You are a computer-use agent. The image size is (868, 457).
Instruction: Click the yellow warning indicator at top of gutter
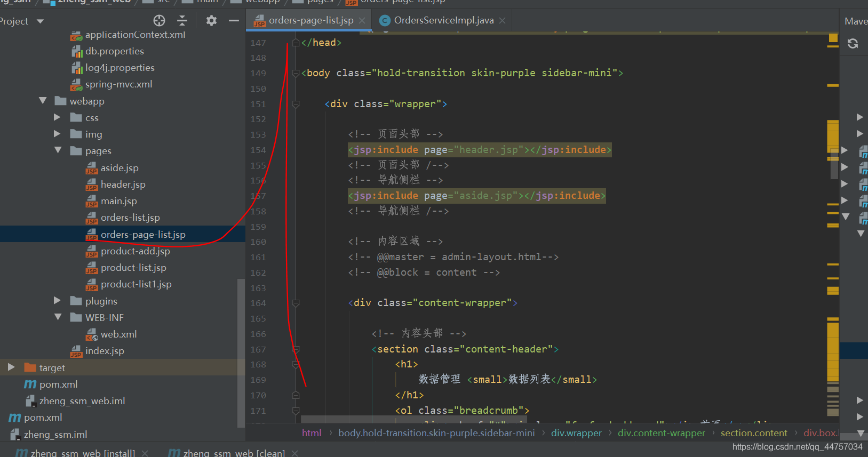[833, 38]
